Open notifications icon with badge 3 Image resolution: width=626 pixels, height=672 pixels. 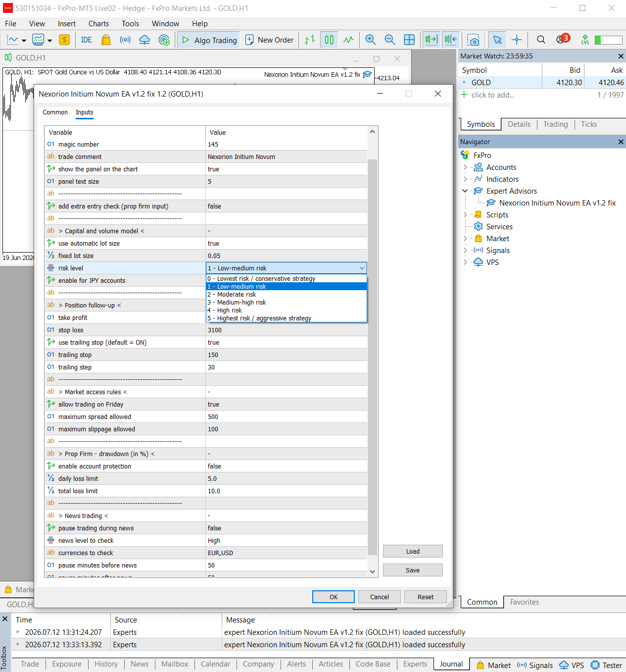pos(562,39)
